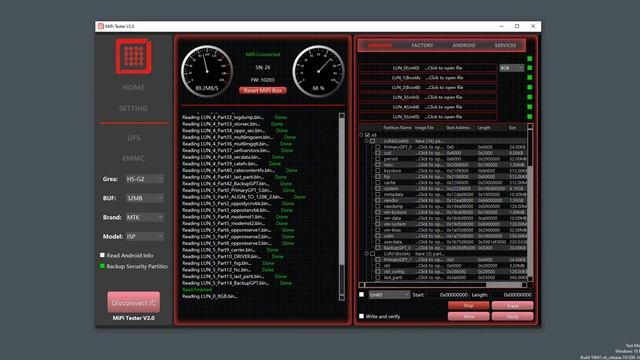Collapse the LUN0 partition tree node
Viewport: 640px width, 360px height.
coord(367,141)
